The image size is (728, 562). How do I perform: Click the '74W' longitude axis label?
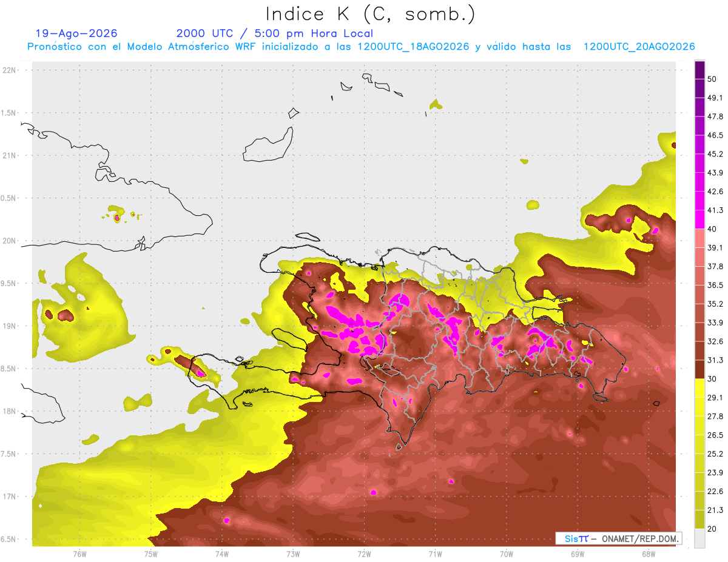pyautogui.click(x=222, y=554)
